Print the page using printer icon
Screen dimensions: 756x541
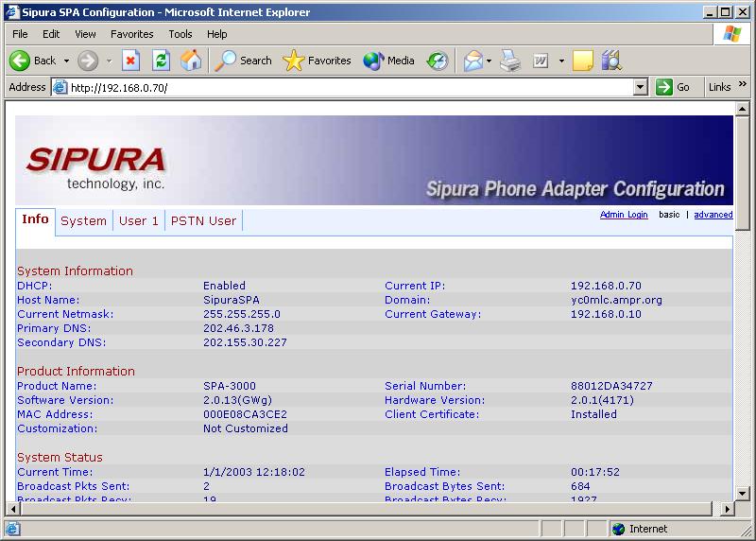pos(510,61)
